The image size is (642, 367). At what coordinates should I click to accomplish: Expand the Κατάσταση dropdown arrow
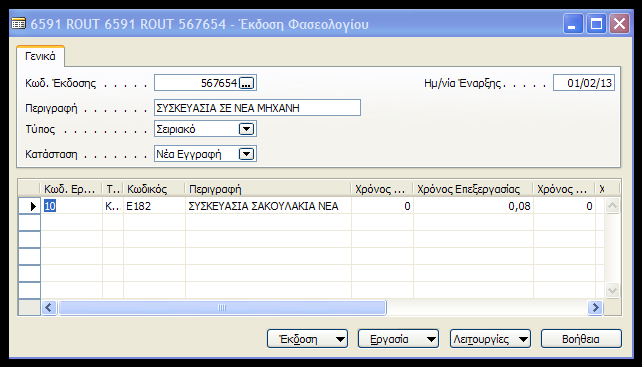(x=246, y=154)
